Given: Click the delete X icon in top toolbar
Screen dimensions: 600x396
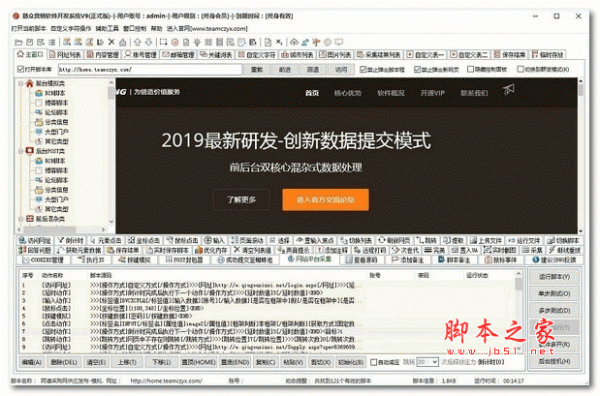Looking at the screenshot, I should click(x=111, y=42).
